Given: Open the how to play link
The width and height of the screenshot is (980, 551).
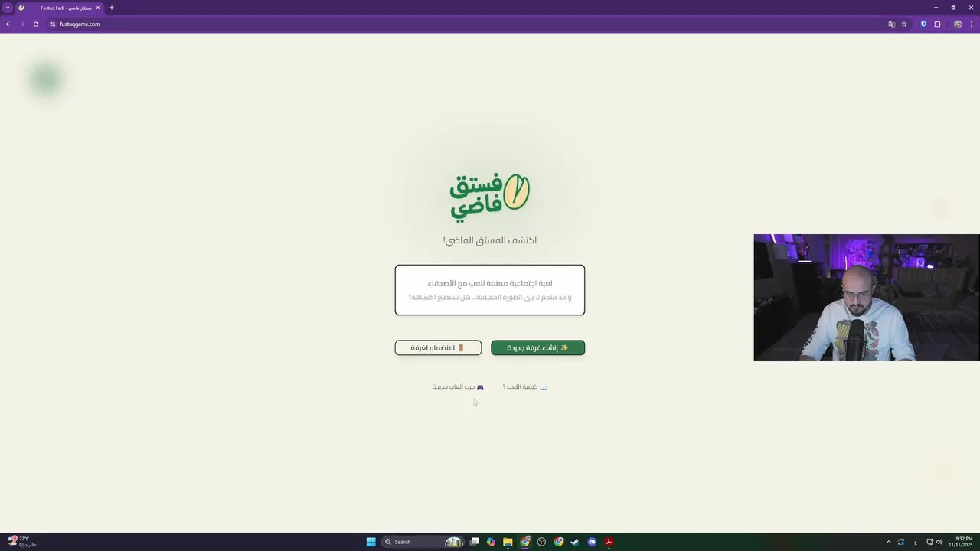Looking at the screenshot, I should pos(524,387).
